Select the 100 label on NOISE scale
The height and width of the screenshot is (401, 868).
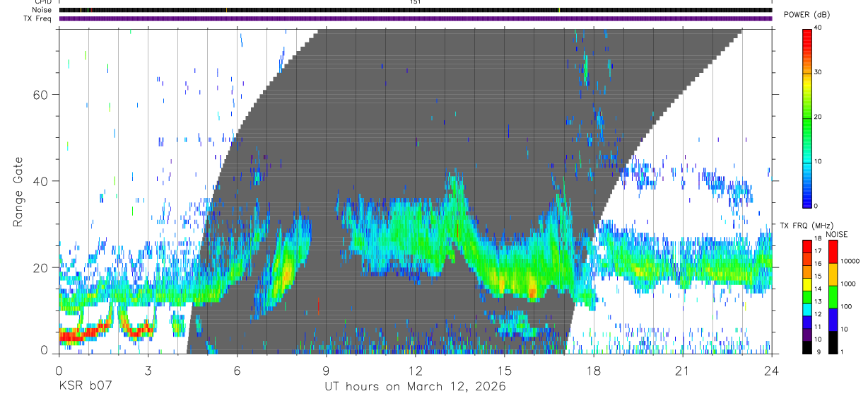click(845, 307)
